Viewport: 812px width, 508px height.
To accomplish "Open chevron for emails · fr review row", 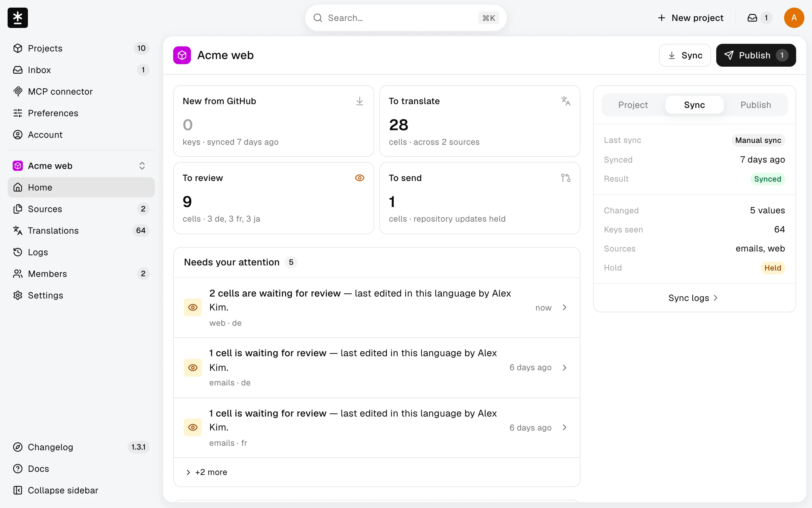I will pos(565,427).
